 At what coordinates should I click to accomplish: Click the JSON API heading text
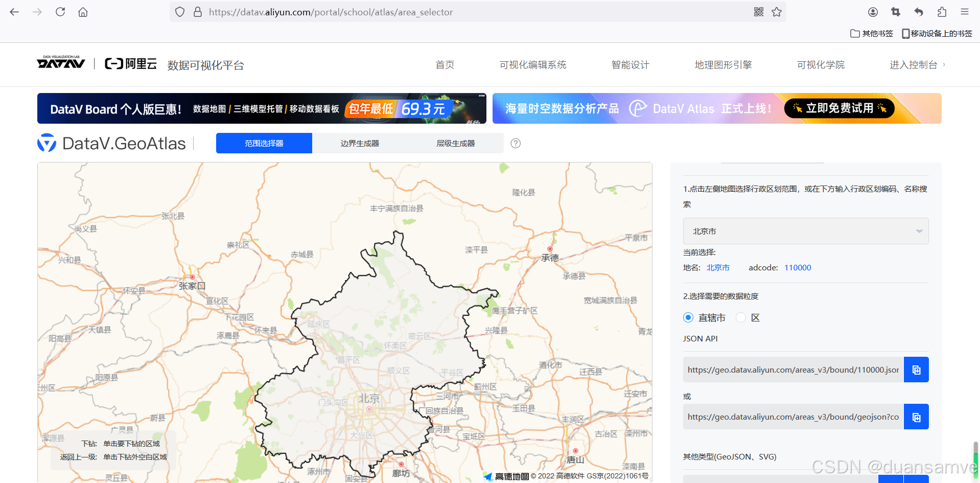click(701, 339)
